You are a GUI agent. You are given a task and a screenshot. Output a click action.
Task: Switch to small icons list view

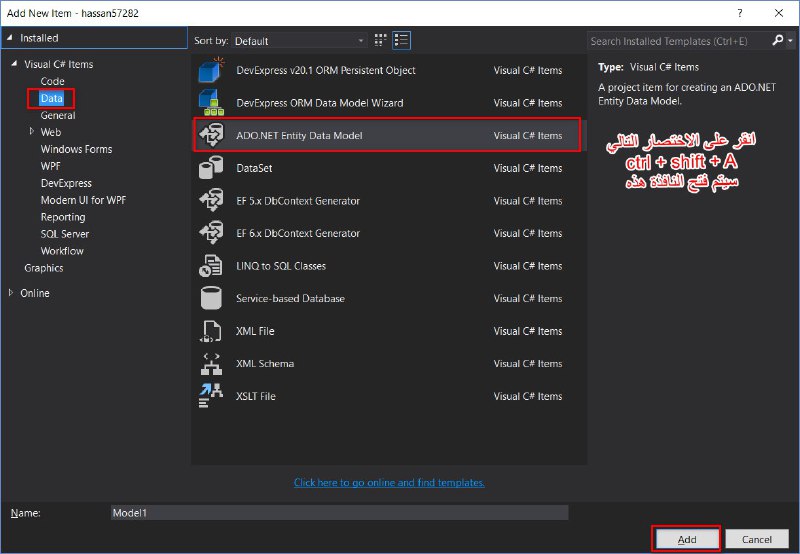pyautogui.click(x=402, y=41)
